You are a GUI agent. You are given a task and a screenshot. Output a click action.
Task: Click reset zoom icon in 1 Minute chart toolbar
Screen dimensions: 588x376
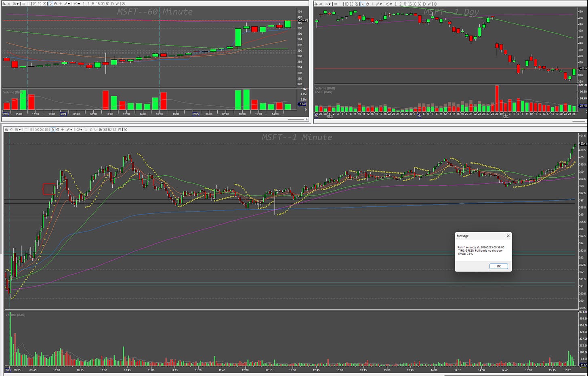[47, 129]
